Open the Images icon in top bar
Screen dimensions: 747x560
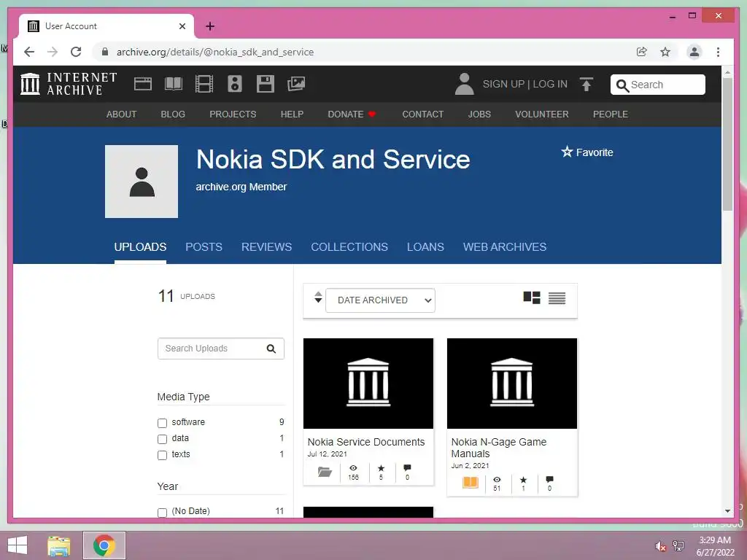pyautogui.click(x=296, y=84)
